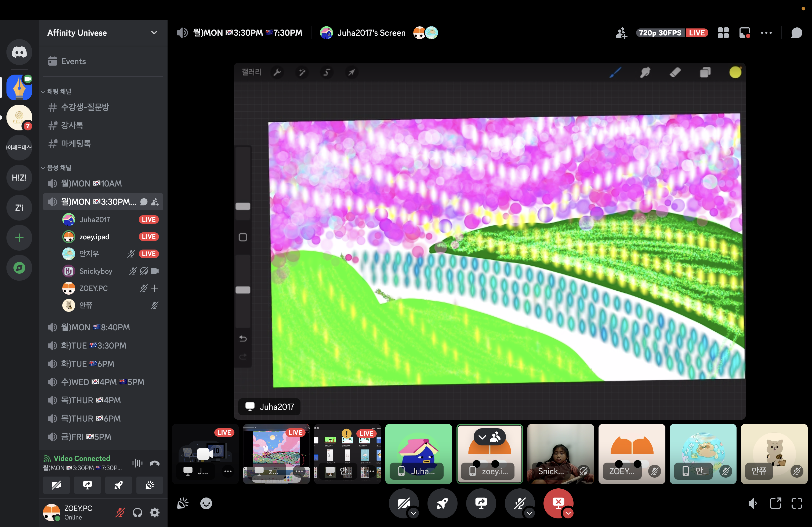Open the 수강생-질문방 text channel
This screenshot has height=527, width=812.
pyautogui.click(x=103, y=107)
